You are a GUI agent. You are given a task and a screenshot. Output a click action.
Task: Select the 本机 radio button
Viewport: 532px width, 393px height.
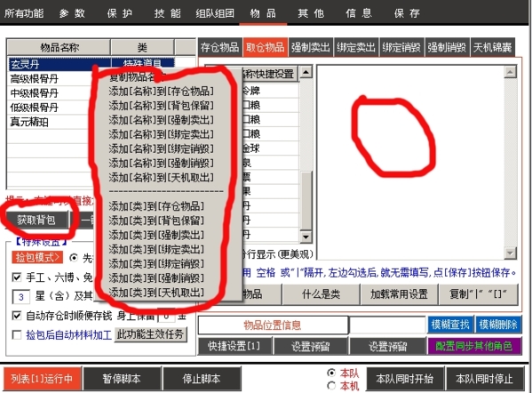(331, 386)
